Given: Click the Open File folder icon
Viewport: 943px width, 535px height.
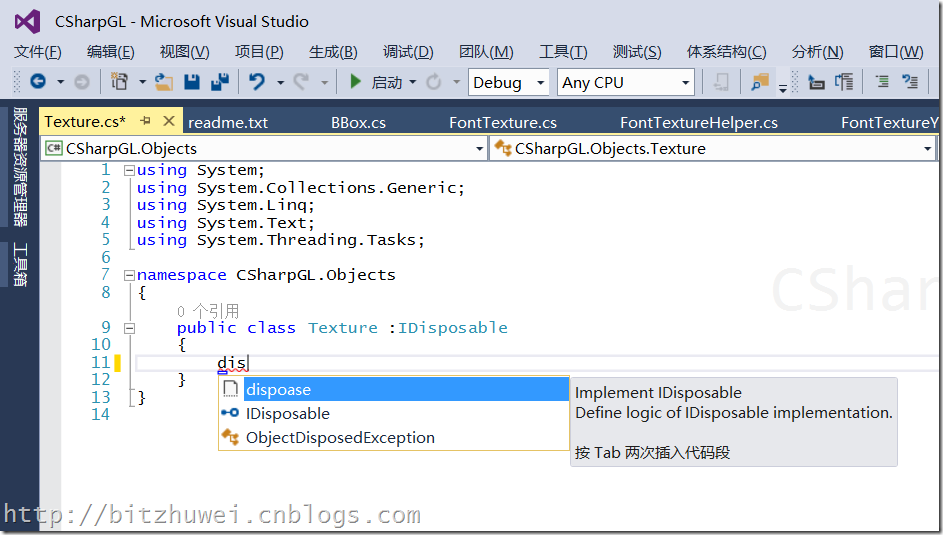Looking at the screenshot, I should coord(164,82).
